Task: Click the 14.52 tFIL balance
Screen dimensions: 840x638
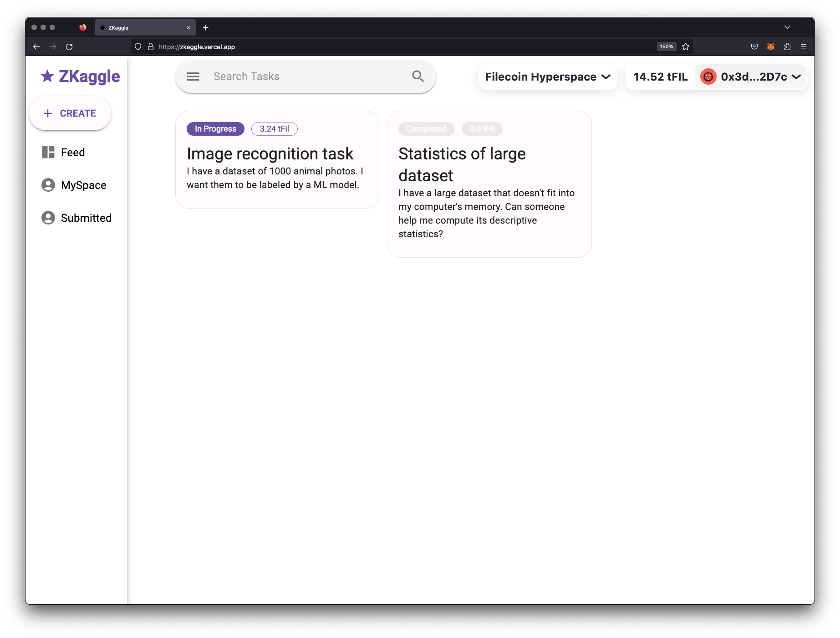Action: pyautogui.click(x=660, y=77)
